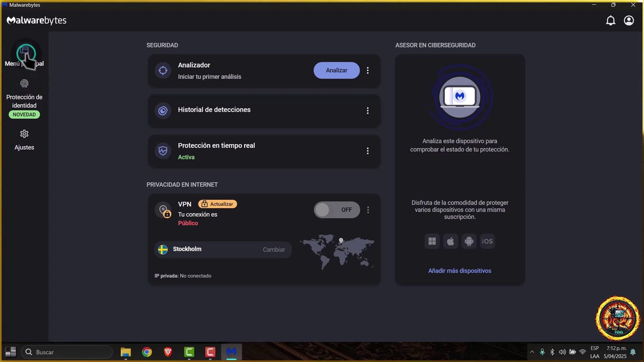
Task: Select the Stockholm server name
Action: [187, 249]
